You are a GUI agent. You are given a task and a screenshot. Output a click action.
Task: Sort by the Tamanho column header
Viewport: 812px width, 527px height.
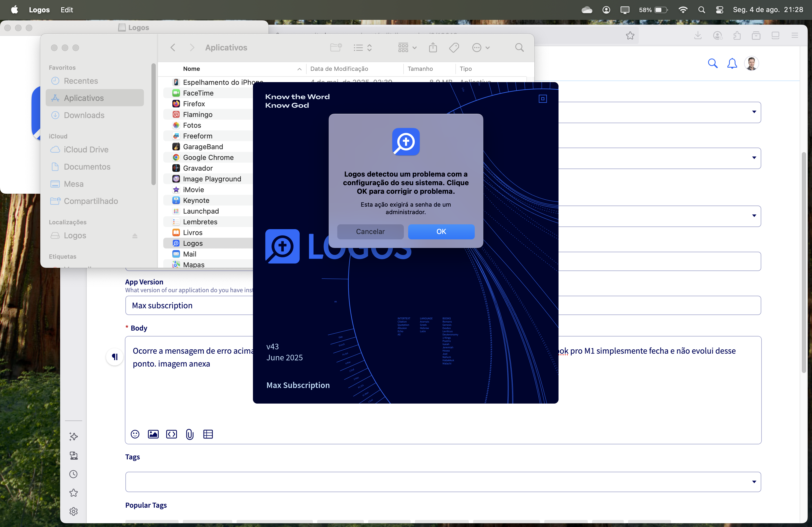[430, 68]
